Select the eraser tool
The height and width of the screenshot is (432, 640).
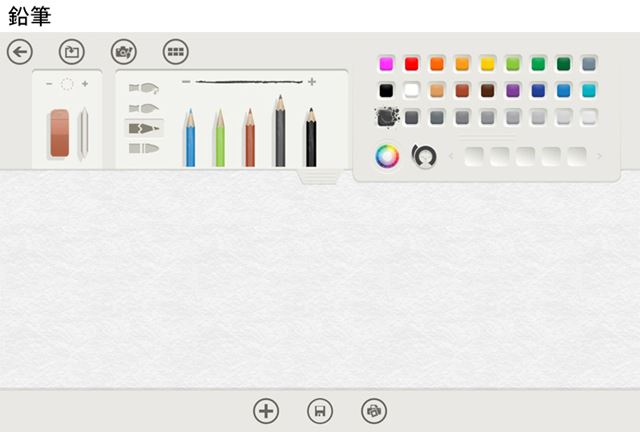[x=60, y=133]
